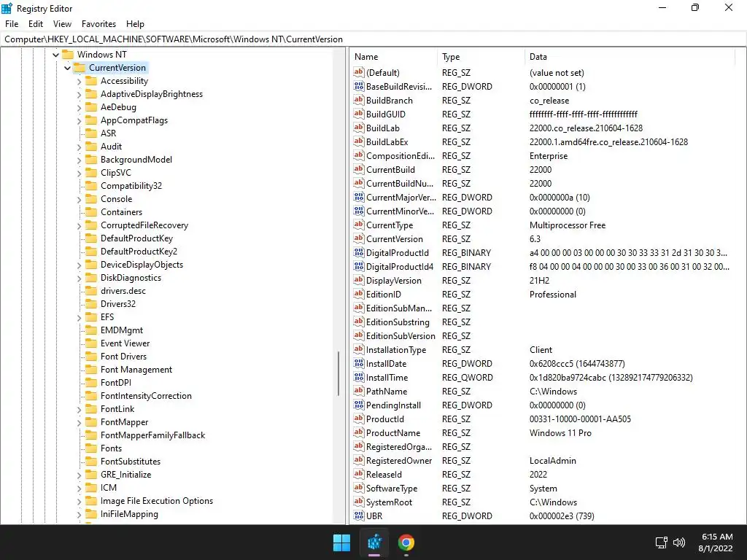Open Google Chrome from the taskbar

(x=406, y=542)
